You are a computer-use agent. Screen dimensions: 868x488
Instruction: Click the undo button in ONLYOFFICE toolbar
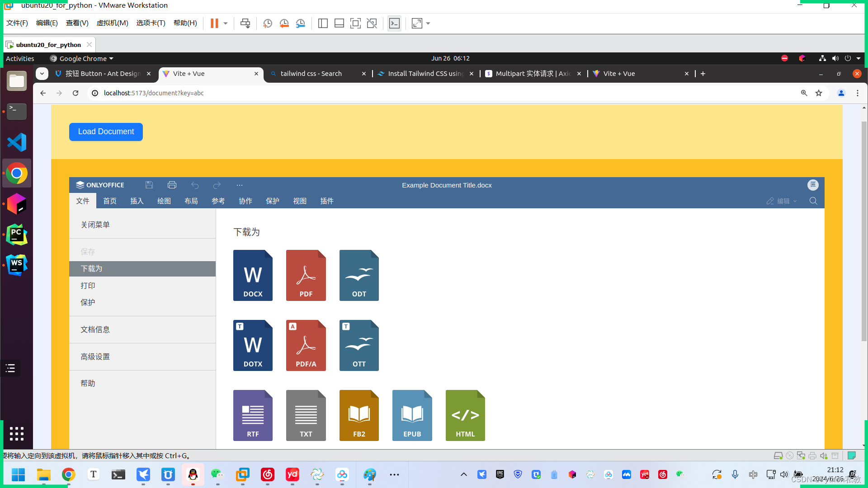tap(194, 185)
